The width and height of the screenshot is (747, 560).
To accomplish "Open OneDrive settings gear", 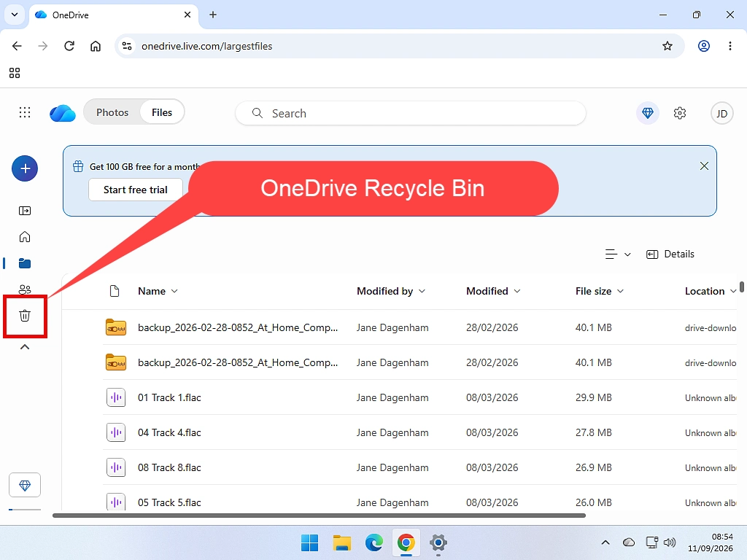I will (x=680, y=113).
